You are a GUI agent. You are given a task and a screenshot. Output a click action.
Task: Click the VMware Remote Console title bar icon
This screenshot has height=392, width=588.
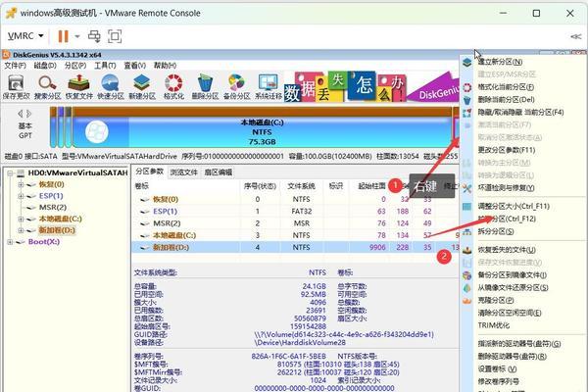11,13
